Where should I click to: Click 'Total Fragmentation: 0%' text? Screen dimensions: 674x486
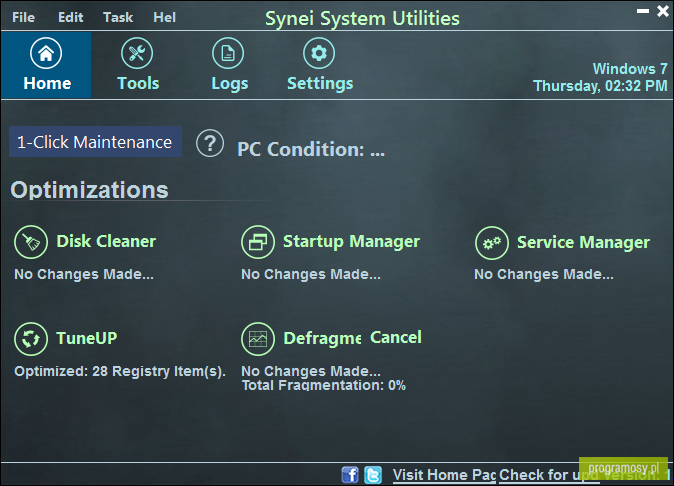324,385
